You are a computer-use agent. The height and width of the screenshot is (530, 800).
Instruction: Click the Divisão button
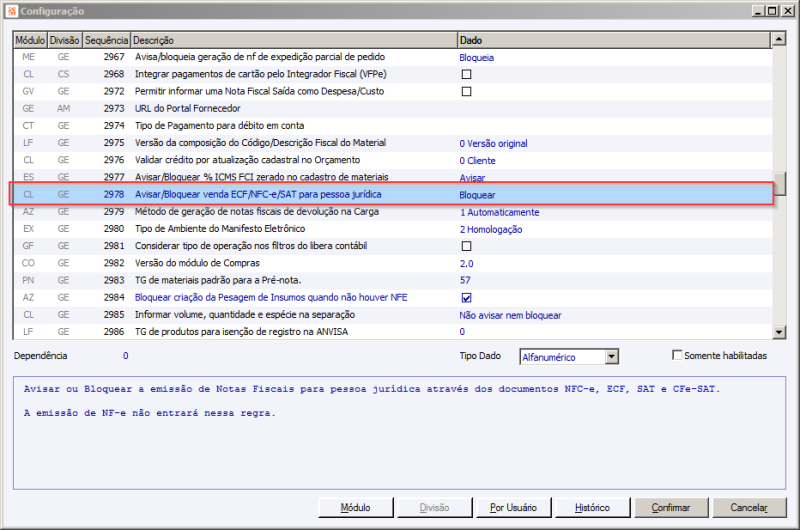434,508
